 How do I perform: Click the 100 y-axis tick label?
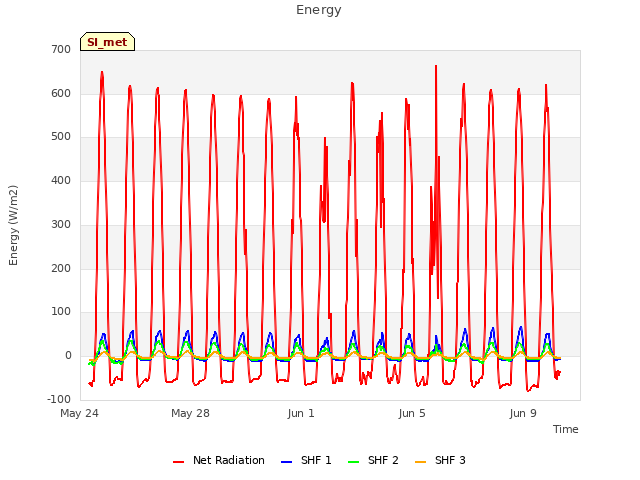click(x=61, y=312)
